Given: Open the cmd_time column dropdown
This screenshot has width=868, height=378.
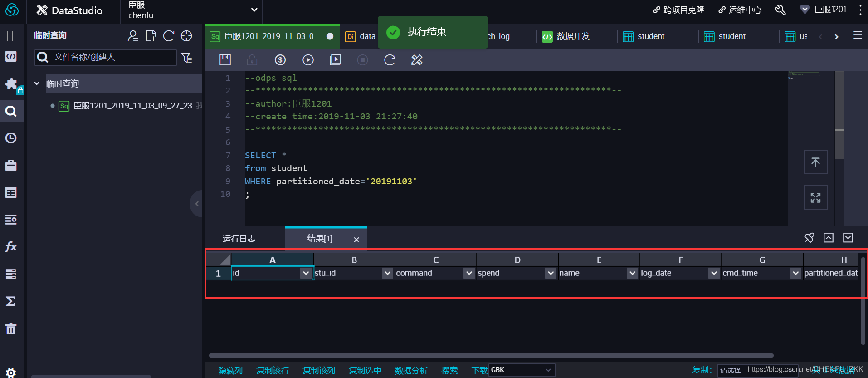Looking at the screenshot, I should [x=795, y=273].
